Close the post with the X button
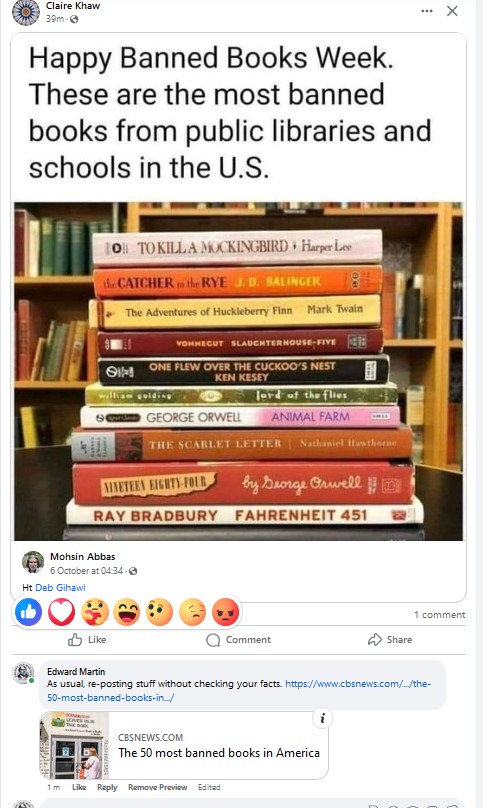The width and height of the screenshot is (483, 808). [452, 11]
